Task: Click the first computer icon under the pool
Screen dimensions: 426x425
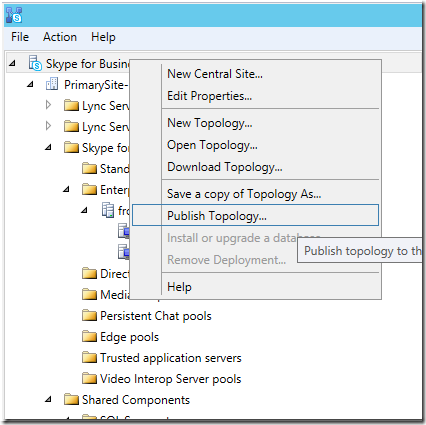Action: (x=124, y=231)
